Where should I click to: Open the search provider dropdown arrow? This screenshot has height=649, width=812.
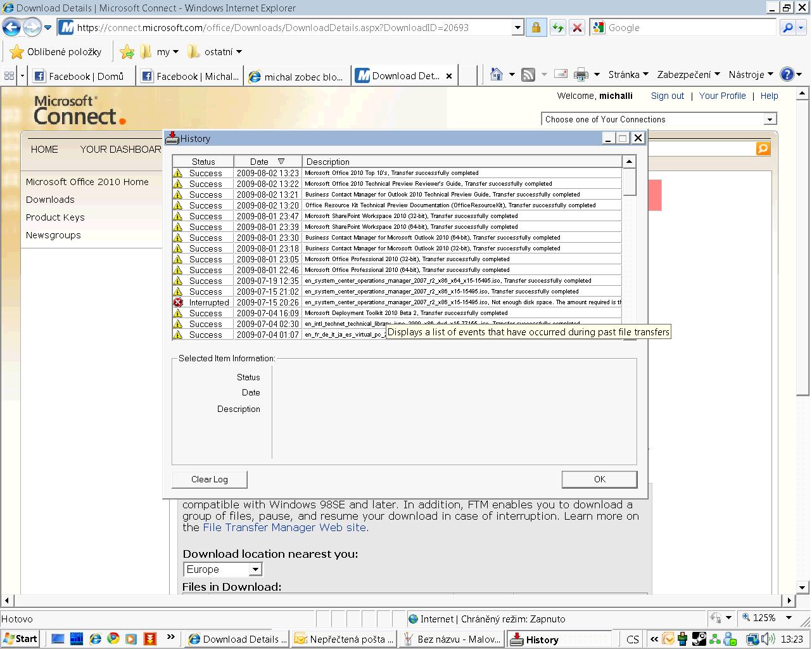click(x=801, y=27)
